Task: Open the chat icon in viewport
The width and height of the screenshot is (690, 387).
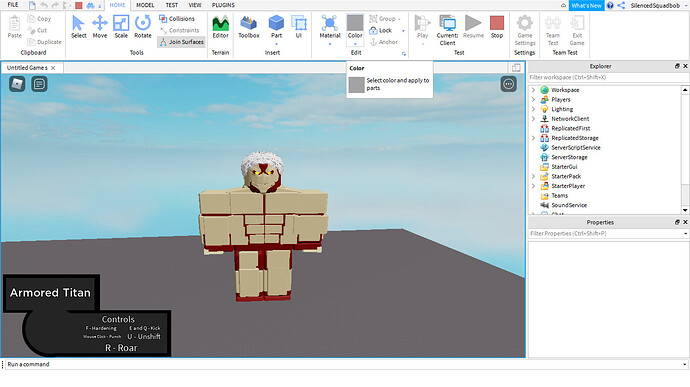Action: 39,84
